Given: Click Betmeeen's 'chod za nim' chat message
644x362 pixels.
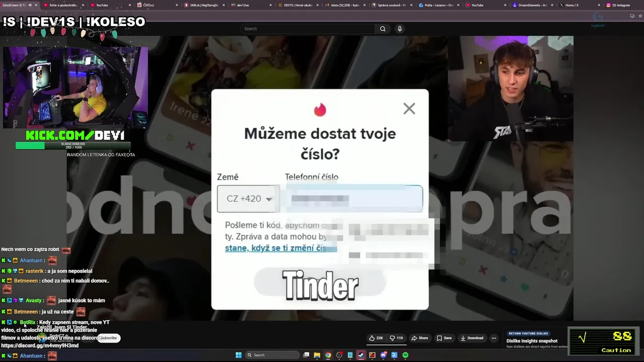Looking at the screenshot, I should [75, 281].
